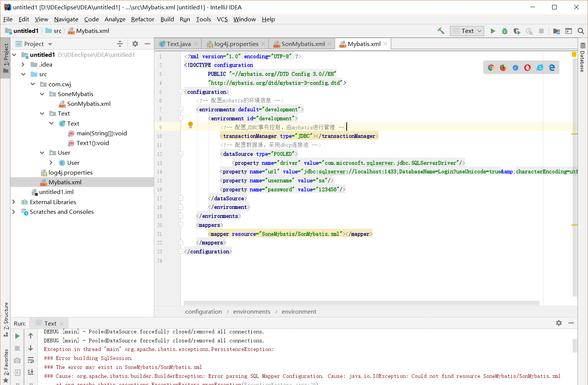This screenshot has height=385, width=588.
Task: Click the Search Everywhere magnifier icon
Action: click(x=581, y=31)
